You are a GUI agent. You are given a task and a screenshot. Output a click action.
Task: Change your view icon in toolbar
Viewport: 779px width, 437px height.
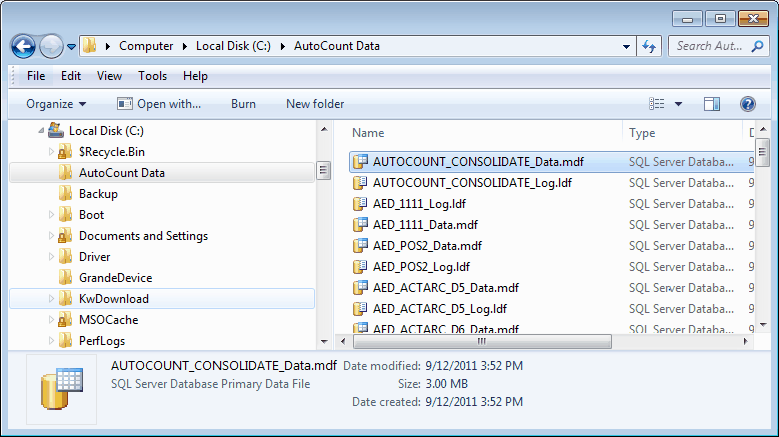click(x=656, y=104)
